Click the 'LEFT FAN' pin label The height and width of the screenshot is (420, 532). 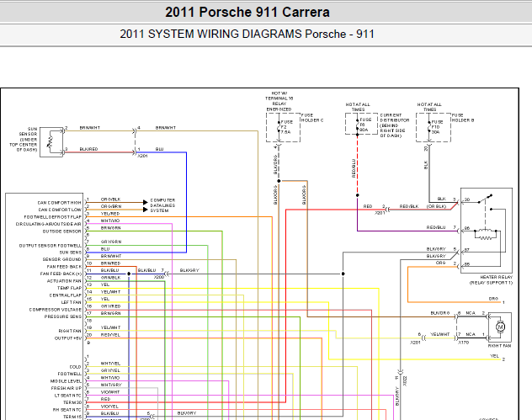tap(72, 302)
